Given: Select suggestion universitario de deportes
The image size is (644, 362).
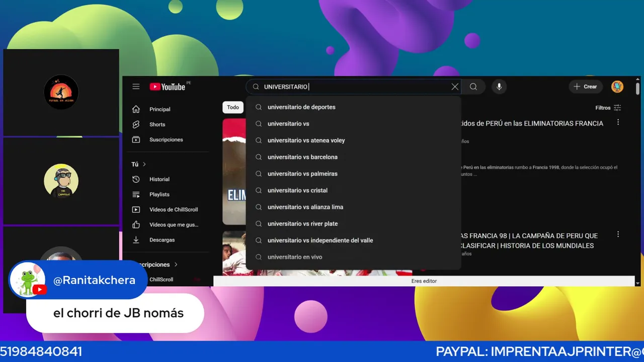Looking at the screenshot, I should [x=353, y=107].
